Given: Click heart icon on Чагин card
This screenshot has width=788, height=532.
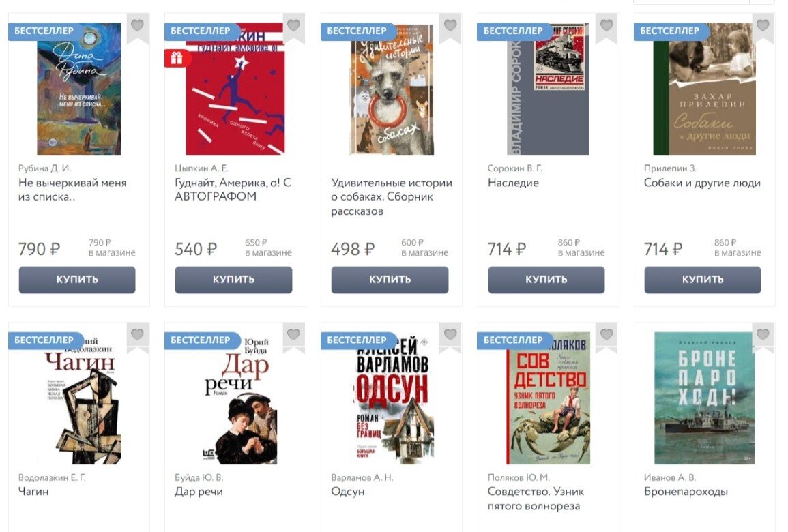Looking at the screenshot, I should [137, 334].
